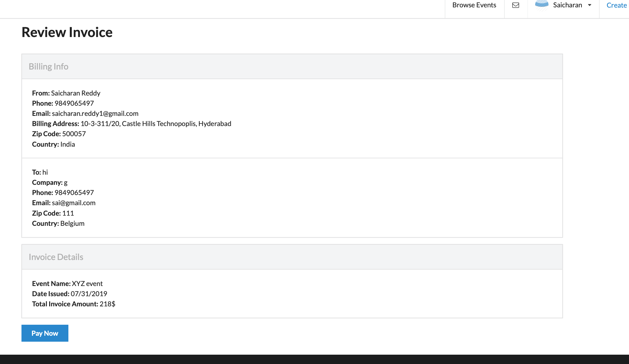The width and height of the screenshot is (629, 364).
Task: Go to Browse Events
Action: pos(474,5)
